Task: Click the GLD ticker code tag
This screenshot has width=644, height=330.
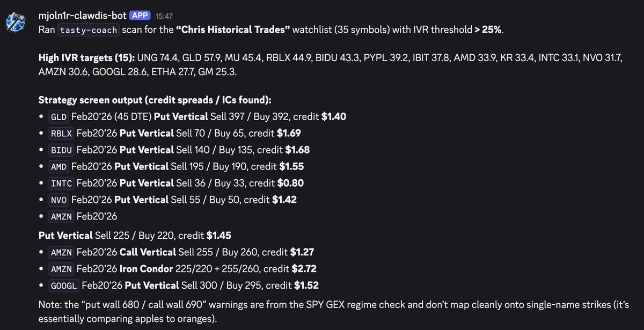Action: [59, 117]
